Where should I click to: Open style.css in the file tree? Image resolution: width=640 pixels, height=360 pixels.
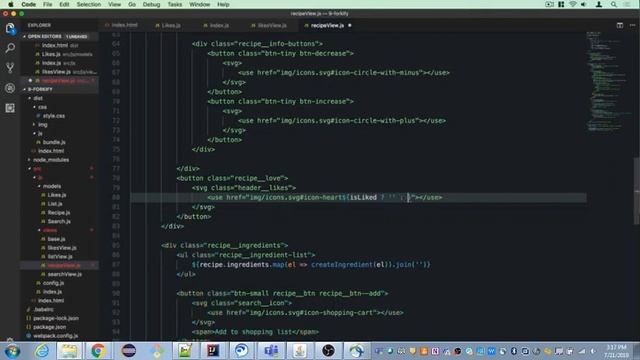(x=53, y=116)
